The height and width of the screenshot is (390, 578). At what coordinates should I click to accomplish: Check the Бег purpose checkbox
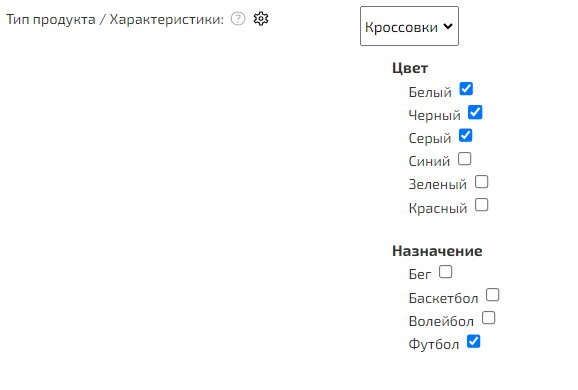(x=445, y=272)
